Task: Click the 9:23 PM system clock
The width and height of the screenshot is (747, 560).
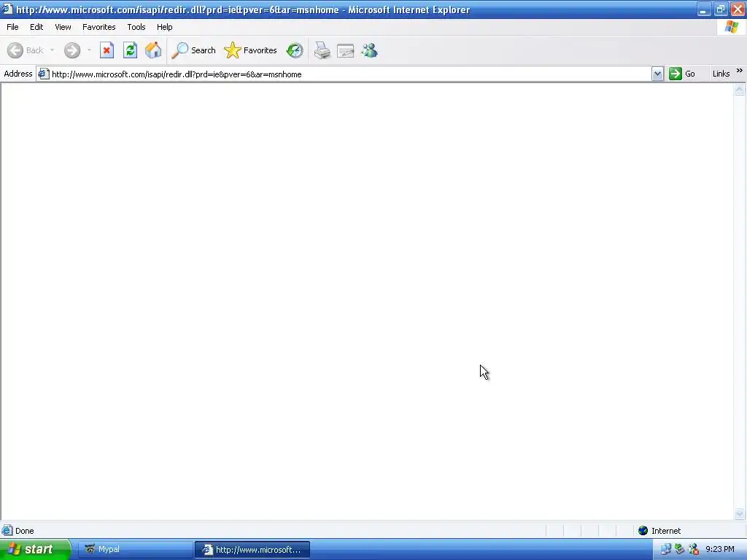Action: point(719,550)
